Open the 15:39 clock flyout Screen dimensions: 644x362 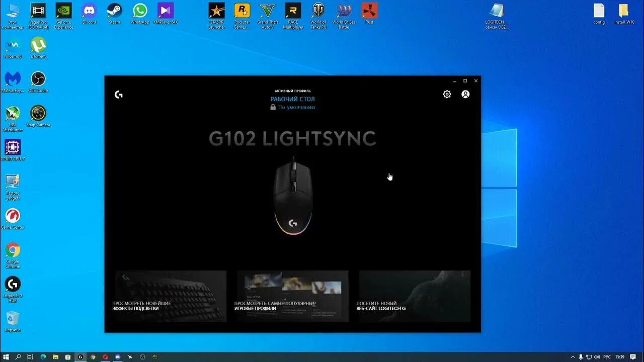(620, 357)
